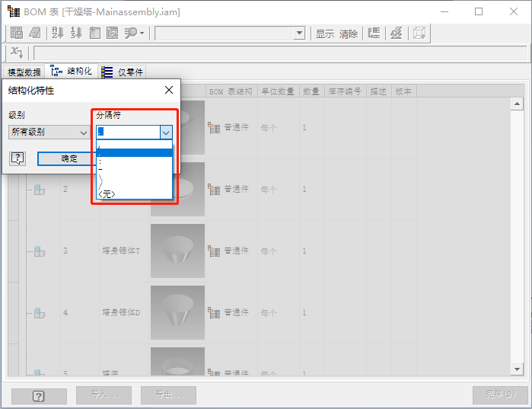Choose the backslash separator option
This screenshot has width=532, height=409.
coord(135,177)
